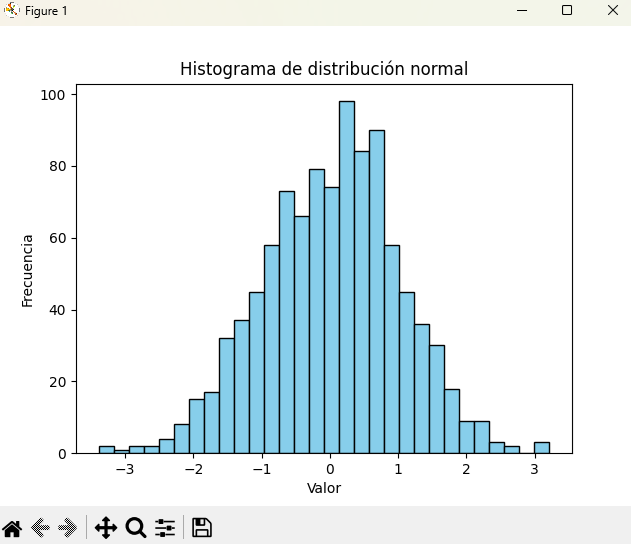Click the plot title 'Histograma de distribución normal'
This screenshot has height=544, width=631.
(x=324, y=69)
